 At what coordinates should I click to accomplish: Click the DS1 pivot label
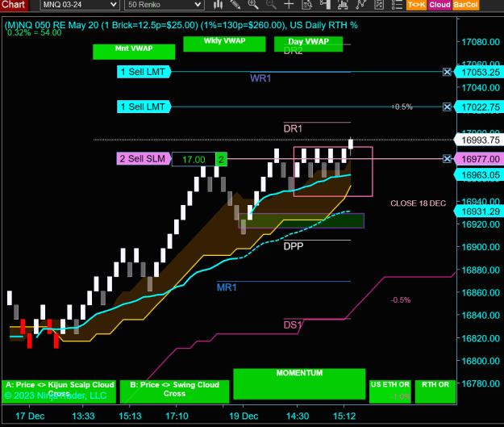point(293,324)
